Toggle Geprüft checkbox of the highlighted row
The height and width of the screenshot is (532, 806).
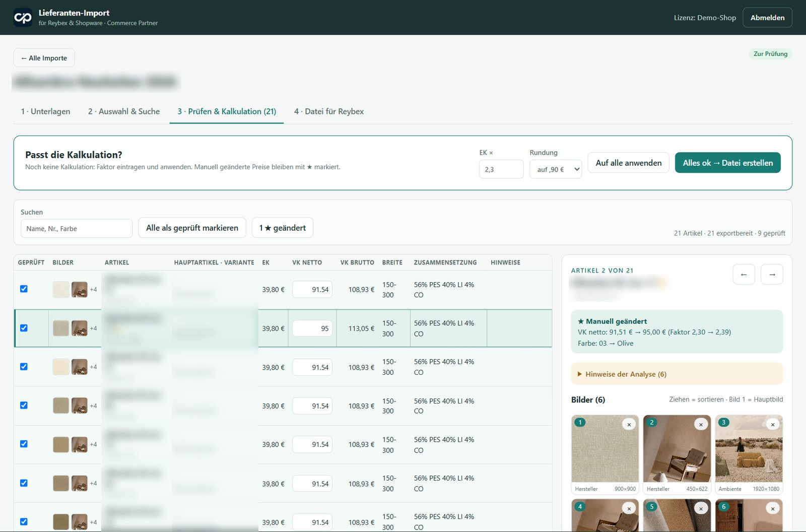point(24,328)
